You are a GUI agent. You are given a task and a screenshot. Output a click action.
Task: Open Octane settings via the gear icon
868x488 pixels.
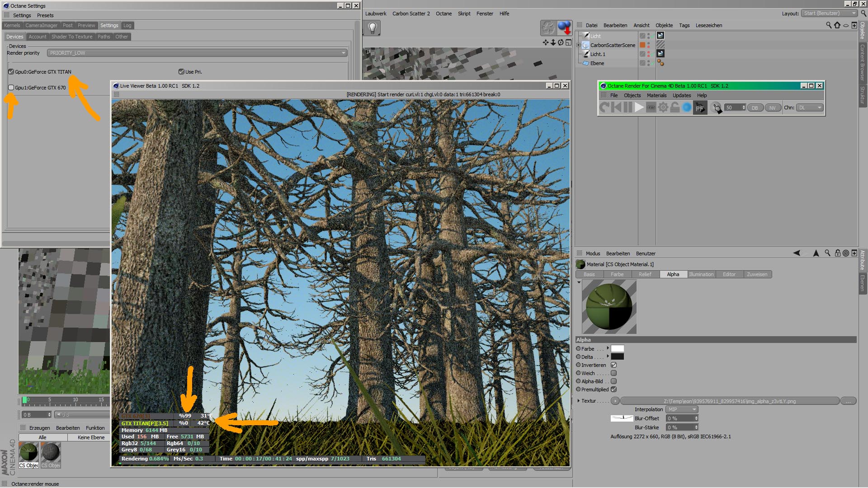tap(663, 108)
